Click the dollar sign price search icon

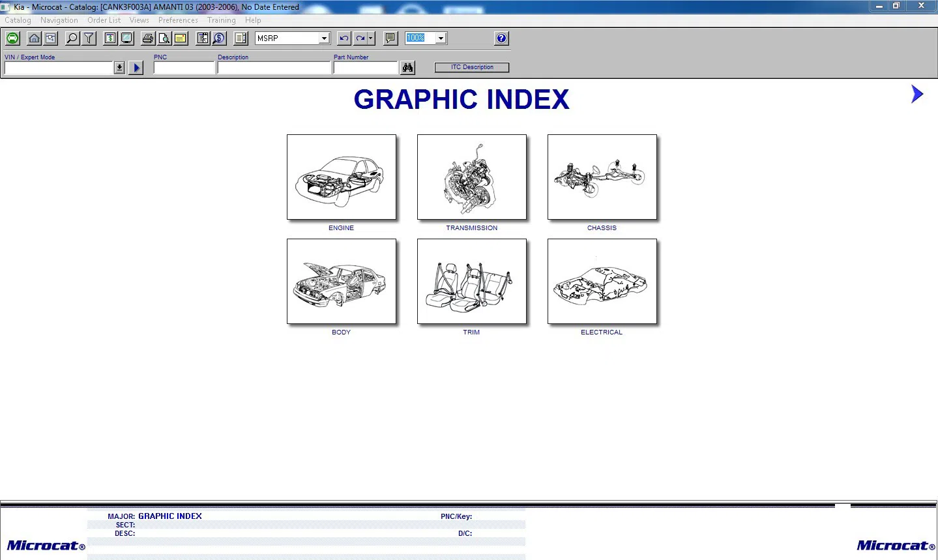[x=218, y=38]
